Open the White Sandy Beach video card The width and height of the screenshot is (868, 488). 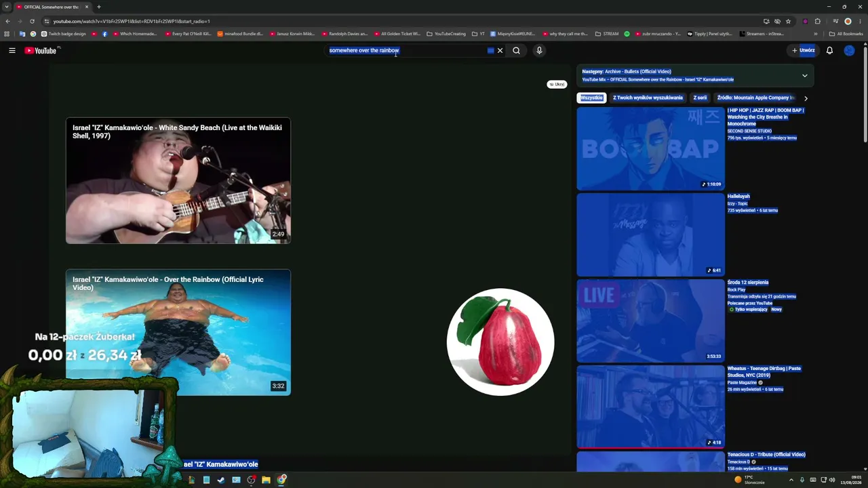[x=178, y=180]
